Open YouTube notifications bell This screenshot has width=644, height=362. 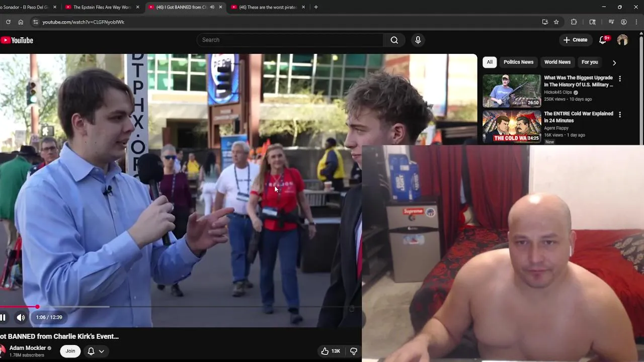[603, 40]
